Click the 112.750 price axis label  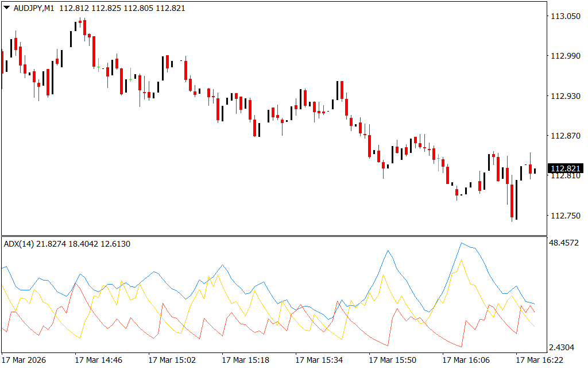(565, 216)
